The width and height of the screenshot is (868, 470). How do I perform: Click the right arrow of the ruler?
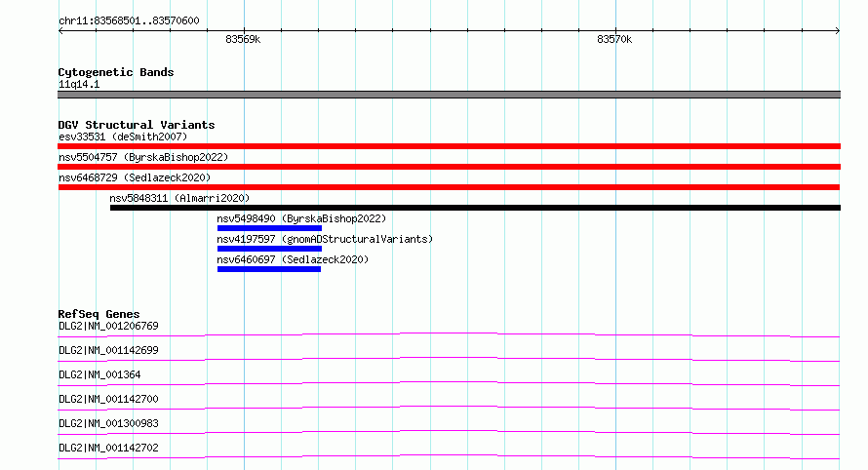tap(838, 30)
